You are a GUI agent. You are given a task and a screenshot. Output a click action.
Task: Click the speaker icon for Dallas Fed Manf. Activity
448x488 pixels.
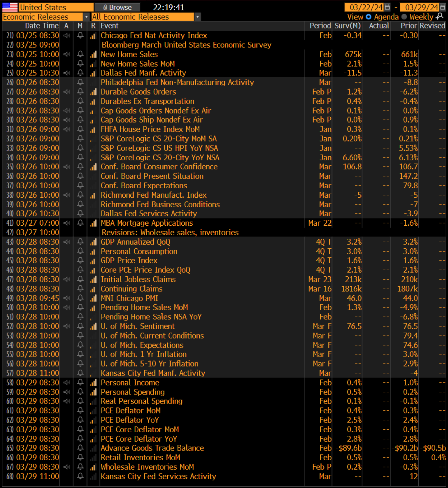(x=66, y=73)
